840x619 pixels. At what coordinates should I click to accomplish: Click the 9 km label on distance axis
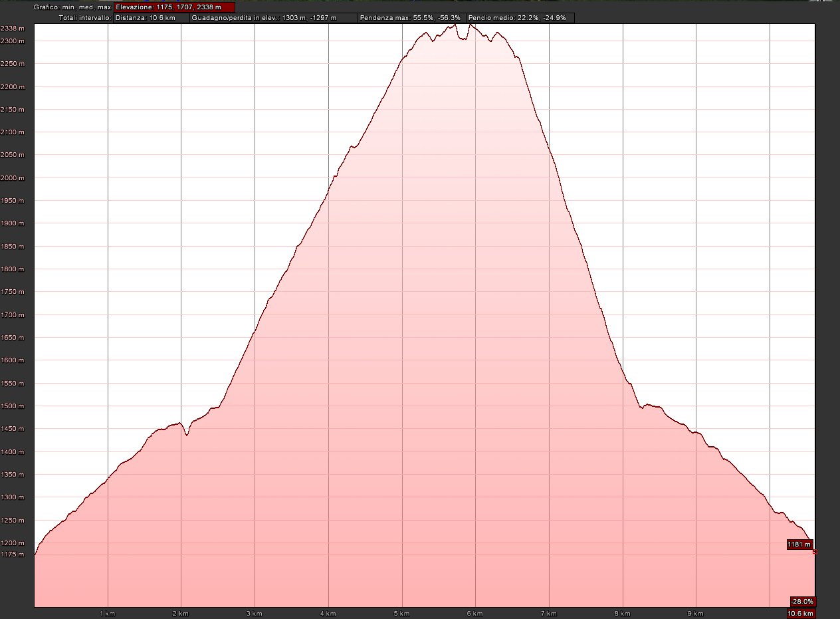click(695, 612)
